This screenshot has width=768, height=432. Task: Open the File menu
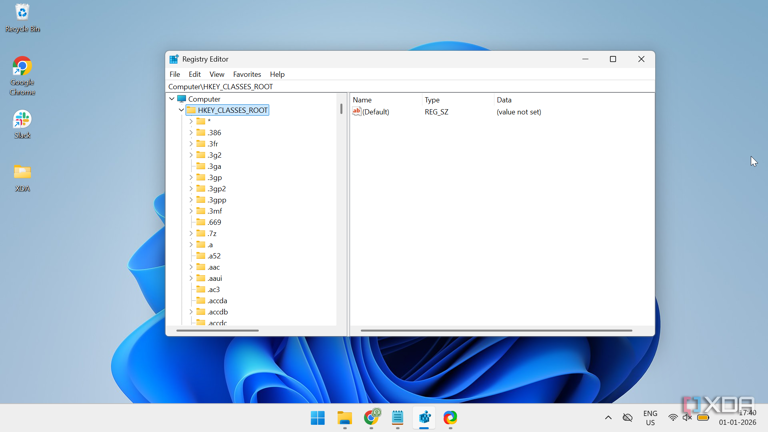pos(174,74)
